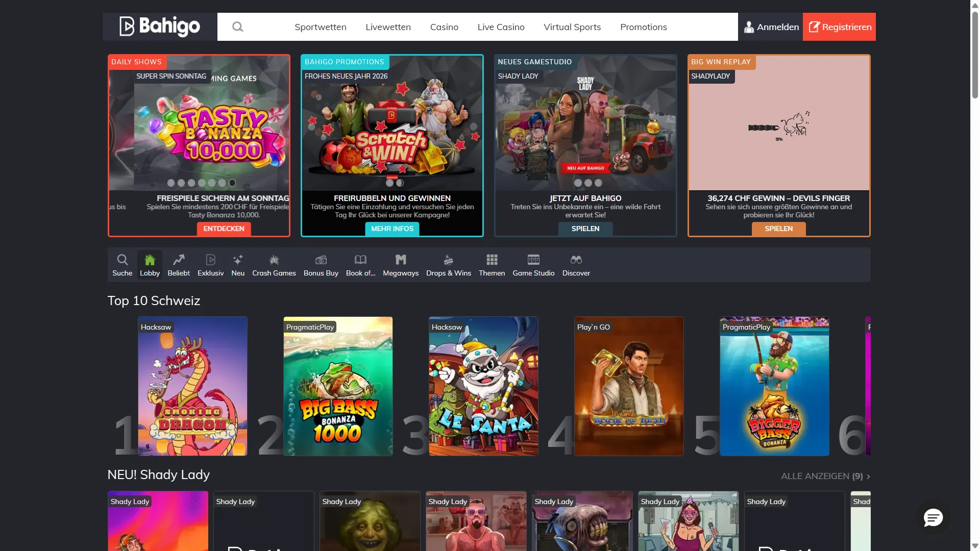
Task: Expand ALLE ANZEIGEN (9) chevron
Action: (868, 477)
